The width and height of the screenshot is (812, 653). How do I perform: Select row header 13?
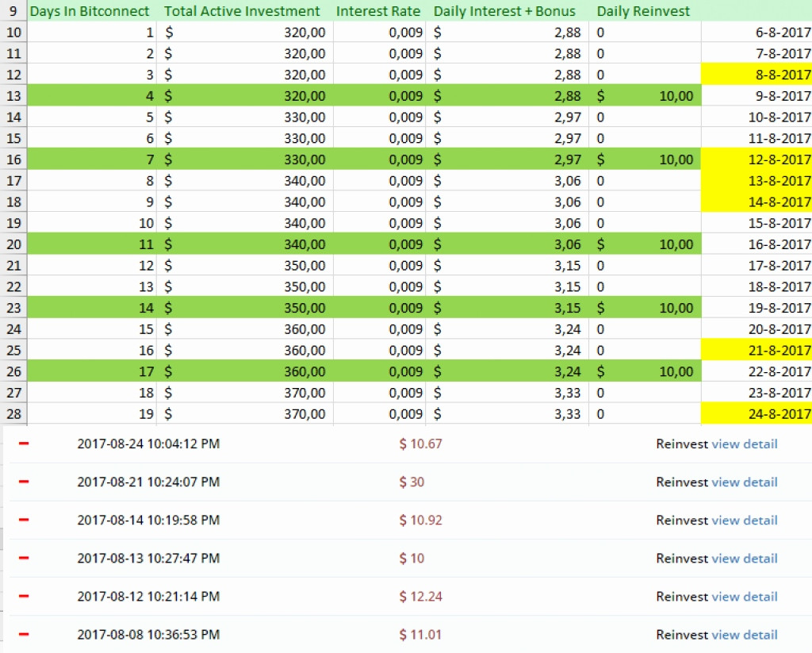[13, 96]
